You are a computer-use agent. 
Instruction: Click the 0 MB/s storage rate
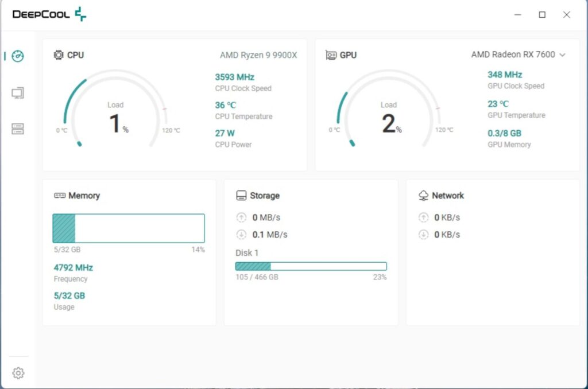[266, 217]
